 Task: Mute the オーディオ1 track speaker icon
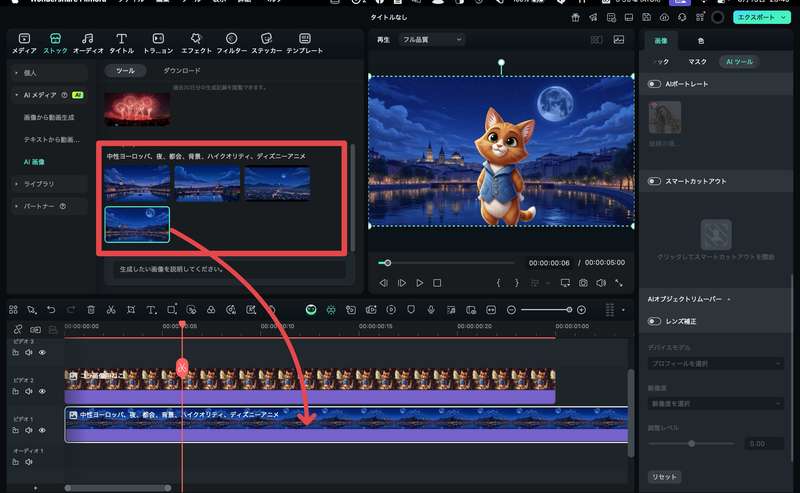[x=29, y=462]
